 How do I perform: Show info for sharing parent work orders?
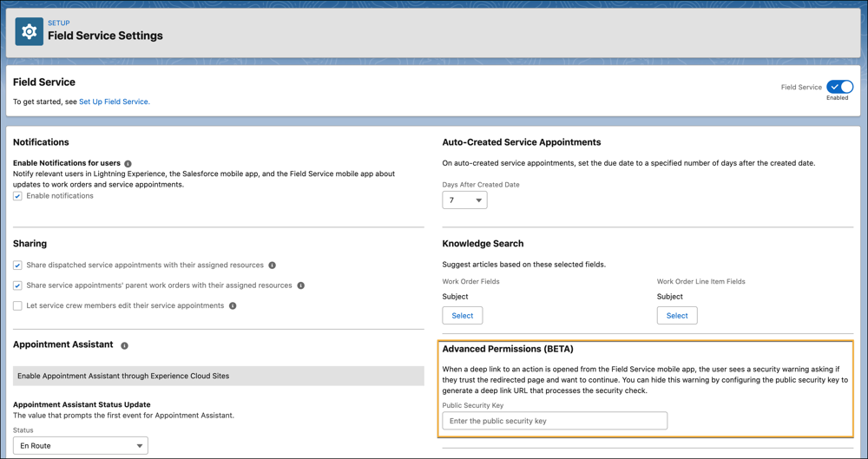click(300, 285)
